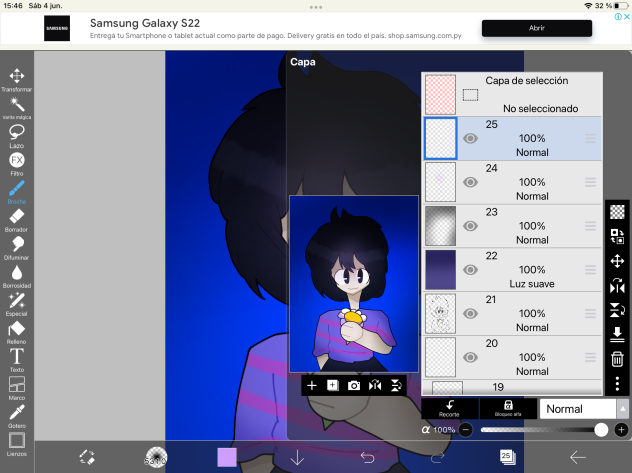Go back with the left arrow
The image size is (632, 473).
coord(578,457)
